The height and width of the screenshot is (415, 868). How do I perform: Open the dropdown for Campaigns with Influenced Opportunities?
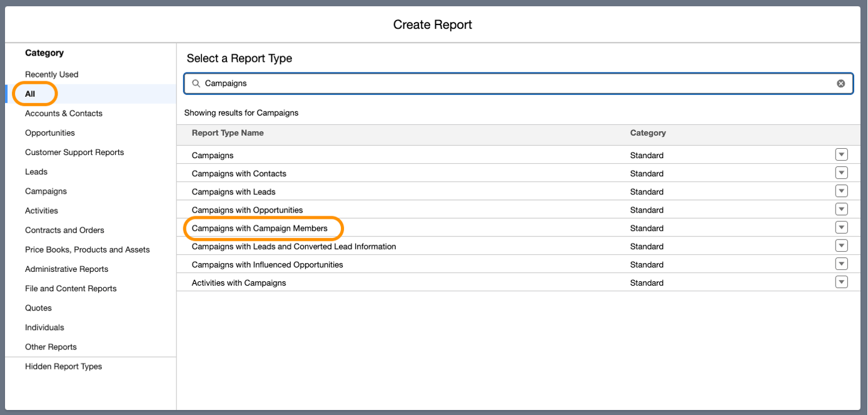841,263
